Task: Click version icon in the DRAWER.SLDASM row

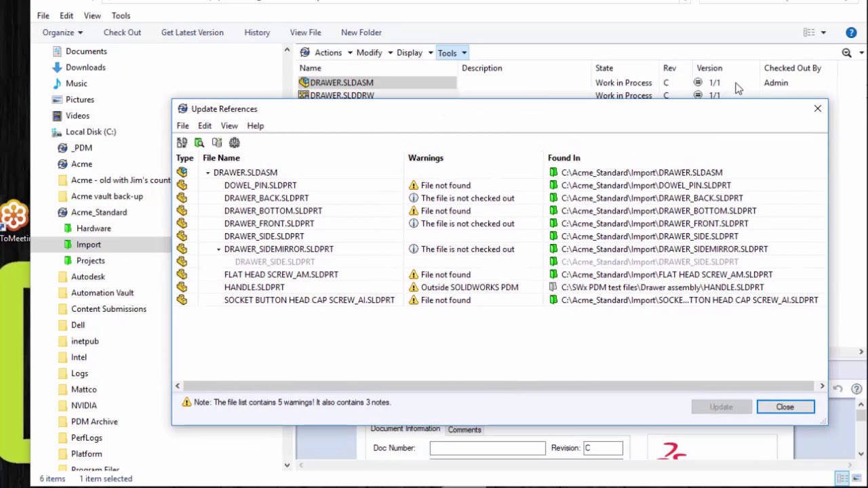Action: [x=698, y=83]
